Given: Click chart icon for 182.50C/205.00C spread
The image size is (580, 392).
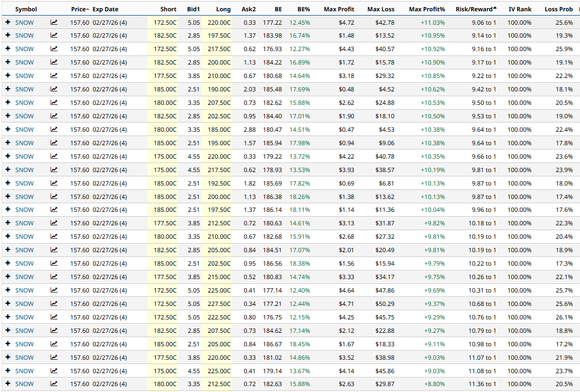Looking at the screenshot, I should tap(54, 250).
